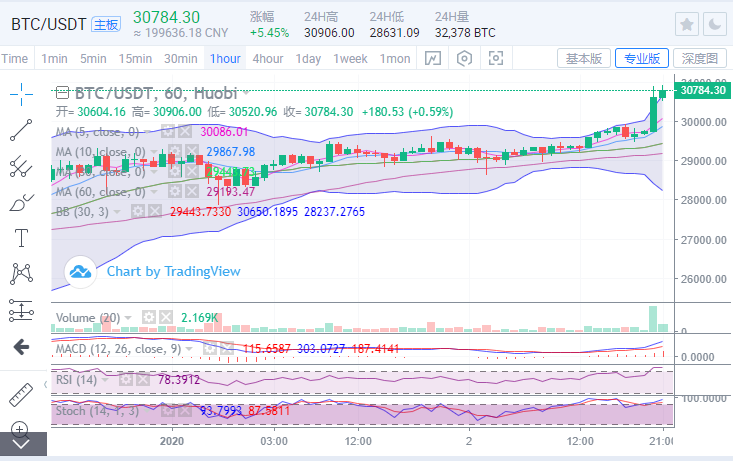This screenshot has height=461, width=733.
Task: Select the 1hour interval
Action: point(225,58)
